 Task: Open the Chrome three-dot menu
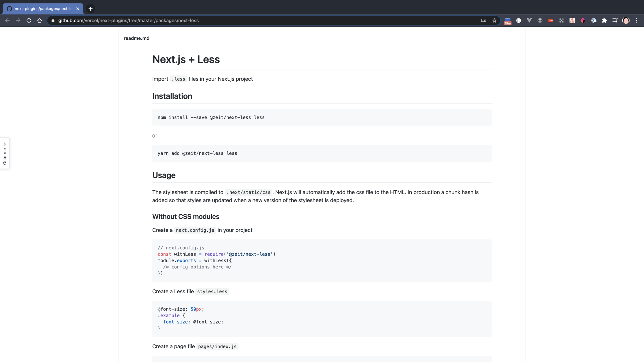[636, 20]
